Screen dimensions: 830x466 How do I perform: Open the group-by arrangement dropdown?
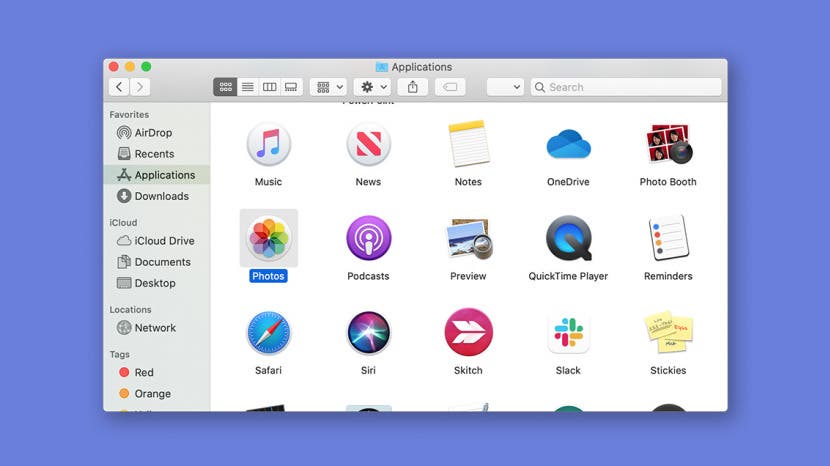tap(329, 87)
